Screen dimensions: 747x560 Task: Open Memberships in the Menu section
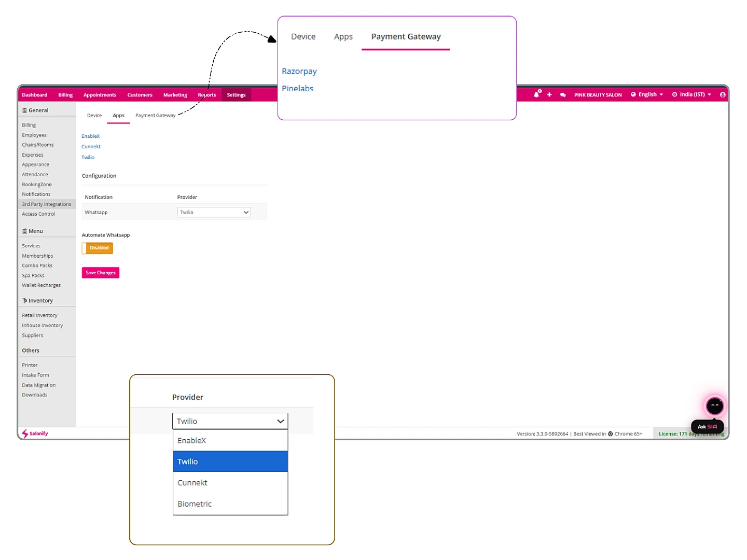[x=37, y=256]
